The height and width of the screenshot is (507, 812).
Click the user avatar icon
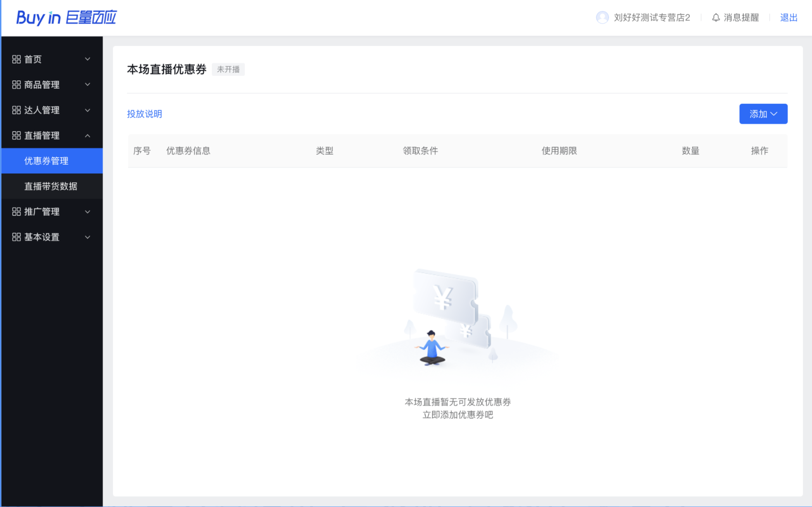[x=602, y=17]
